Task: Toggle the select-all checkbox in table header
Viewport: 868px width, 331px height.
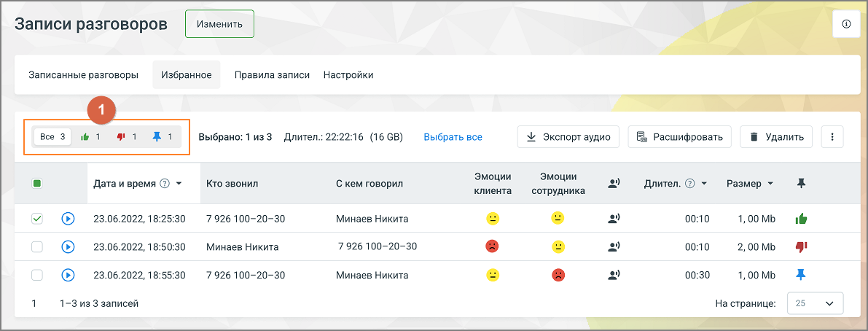Action: (x=37, y=184)
